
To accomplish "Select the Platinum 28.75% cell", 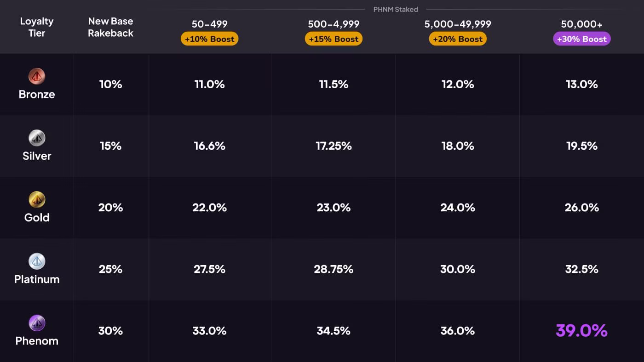I will coord(333,269).
